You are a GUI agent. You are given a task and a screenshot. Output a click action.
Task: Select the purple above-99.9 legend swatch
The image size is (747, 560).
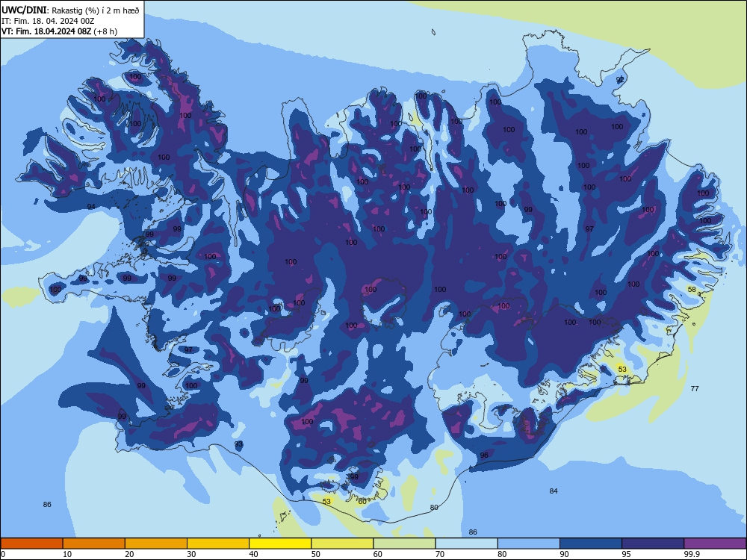tap(715, 544)
